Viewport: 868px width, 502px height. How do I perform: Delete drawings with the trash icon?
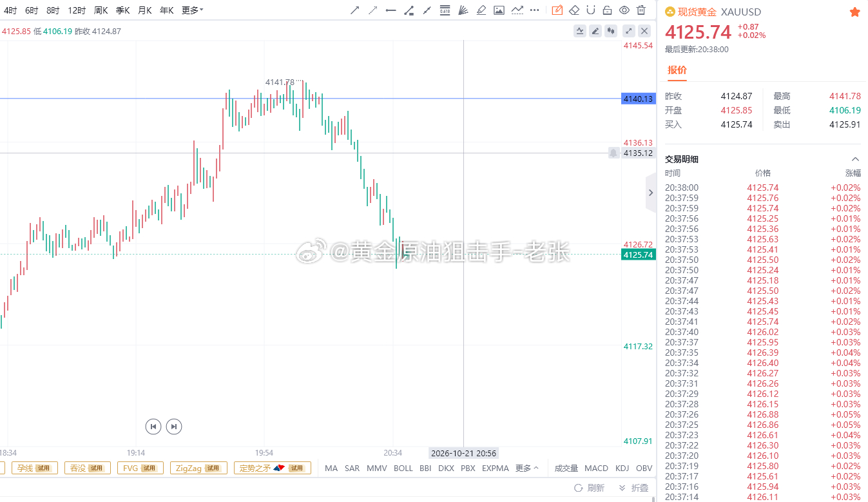641,10
